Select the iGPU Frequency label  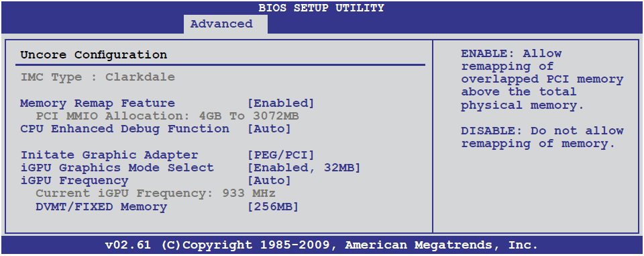tap(74, 181)
